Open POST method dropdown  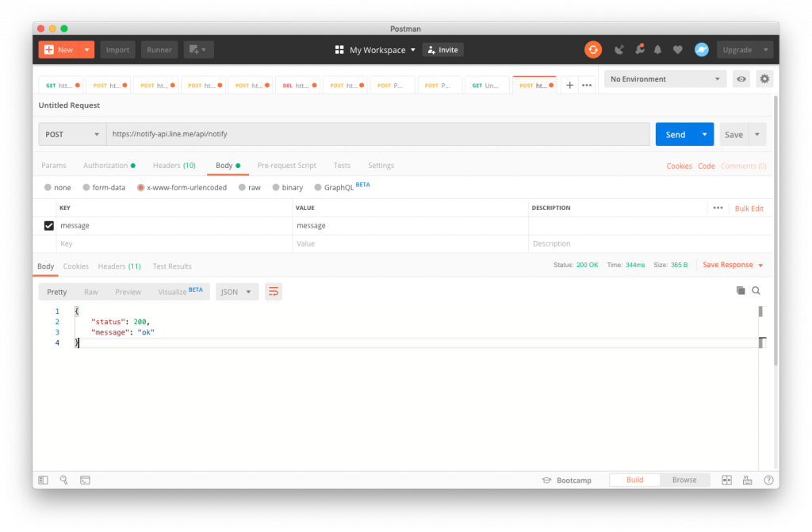(x=72, y=134)
